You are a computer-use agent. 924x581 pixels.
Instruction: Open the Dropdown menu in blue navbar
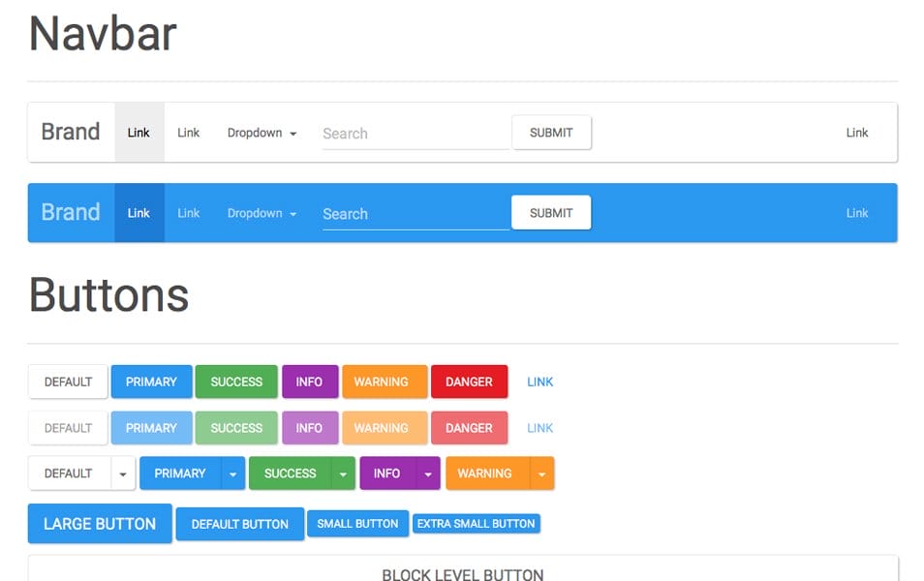[262, 213]
